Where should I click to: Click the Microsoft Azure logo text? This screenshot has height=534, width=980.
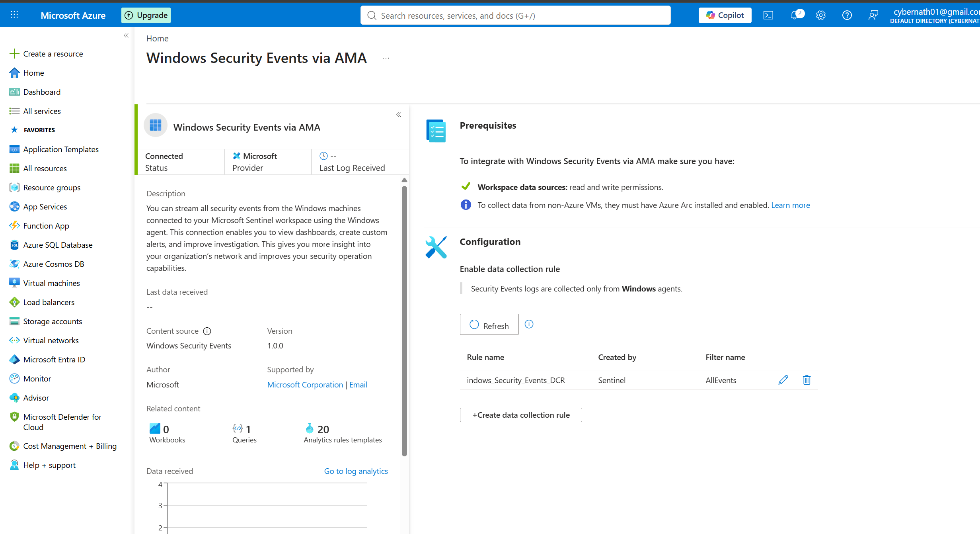73,15
